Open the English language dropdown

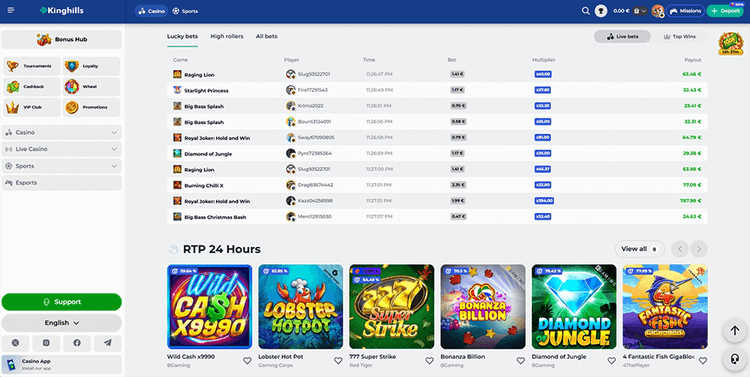tap(62, 323)
